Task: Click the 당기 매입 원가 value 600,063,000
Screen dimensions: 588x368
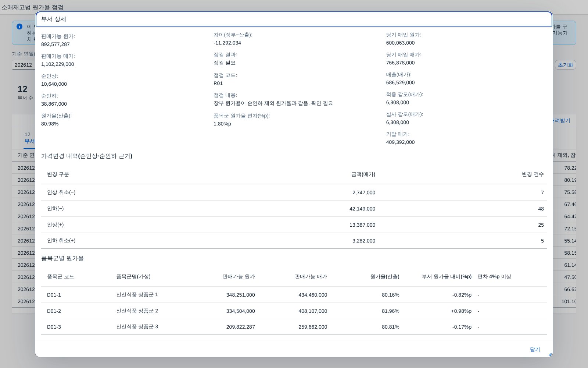Action: [400, 43]
